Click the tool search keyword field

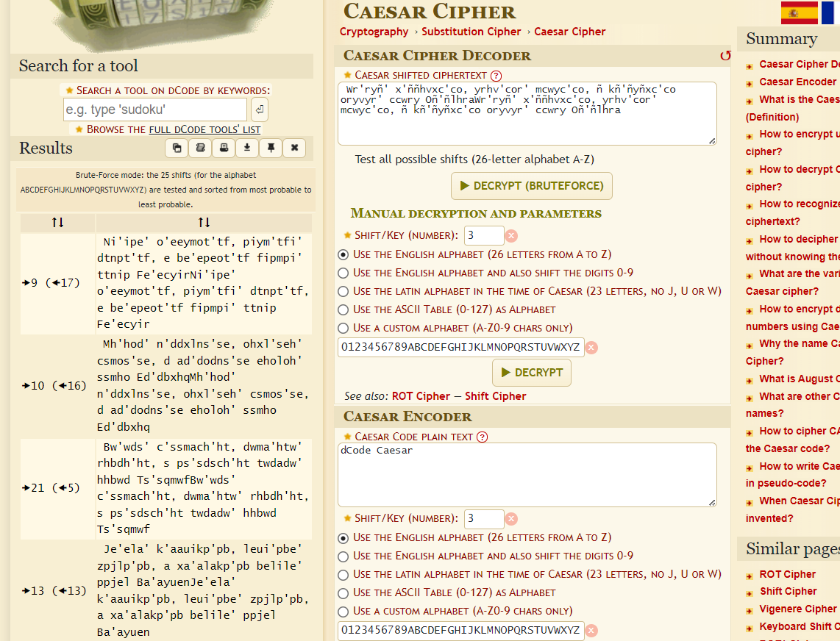pyautogui.click(x=155, y=110)
